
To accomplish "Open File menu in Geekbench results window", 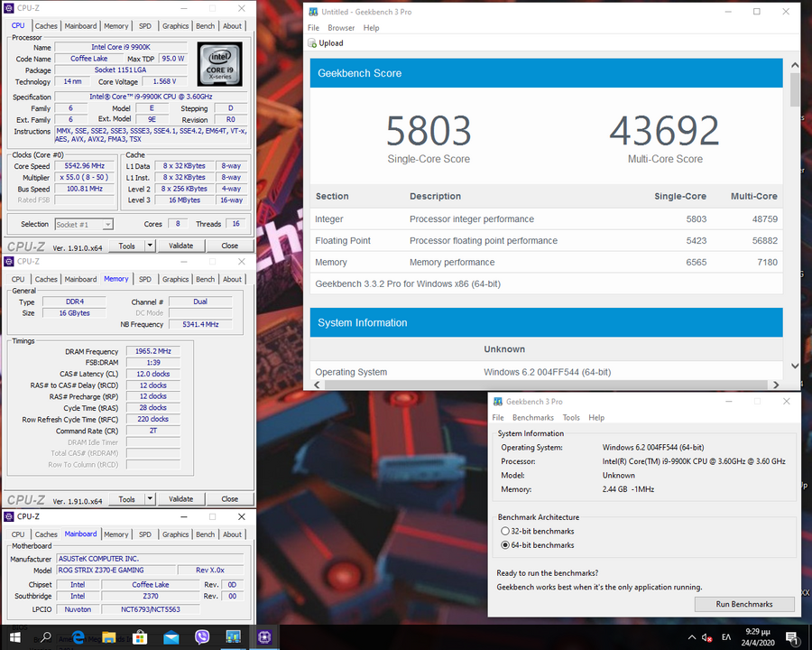I will 313,28.
